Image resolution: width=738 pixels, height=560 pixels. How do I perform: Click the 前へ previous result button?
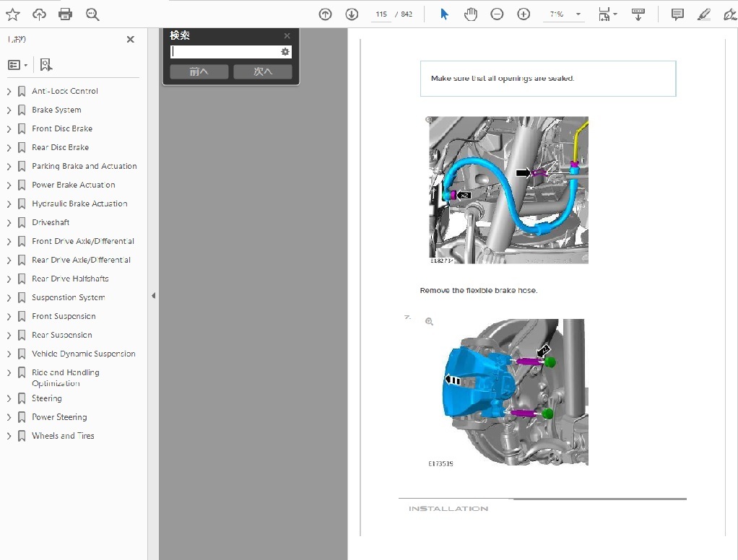[x=199, y=71]
